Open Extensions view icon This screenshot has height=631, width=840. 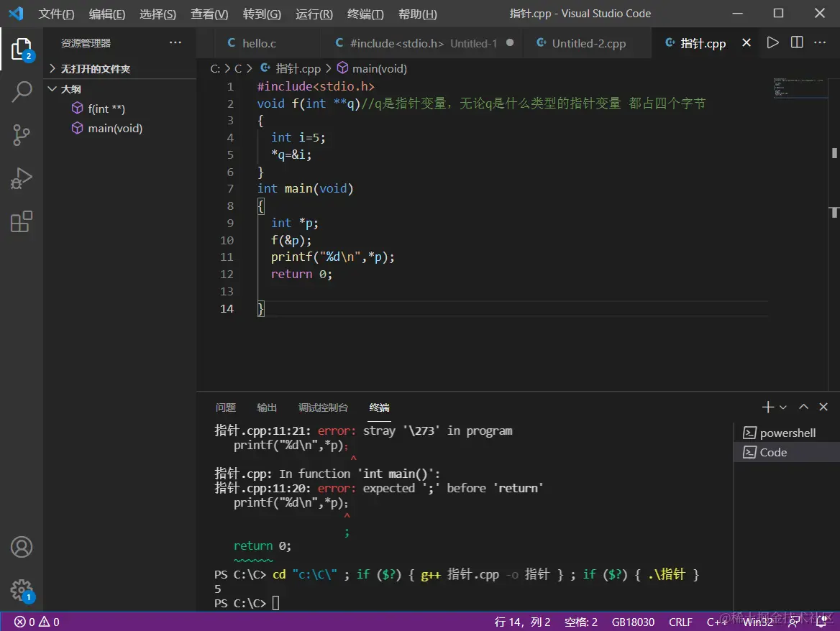(22, 221)
